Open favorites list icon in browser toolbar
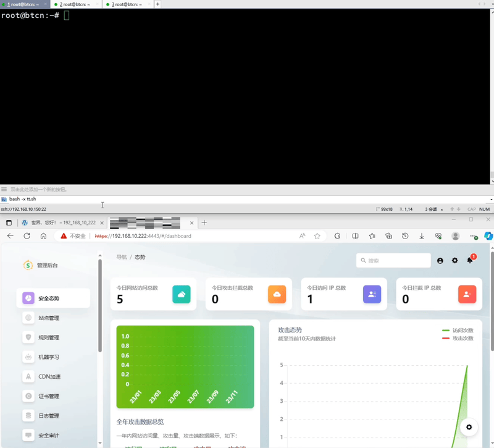This screenshot has width=494, height=448. pyautogui.click(x=372, y=236)
